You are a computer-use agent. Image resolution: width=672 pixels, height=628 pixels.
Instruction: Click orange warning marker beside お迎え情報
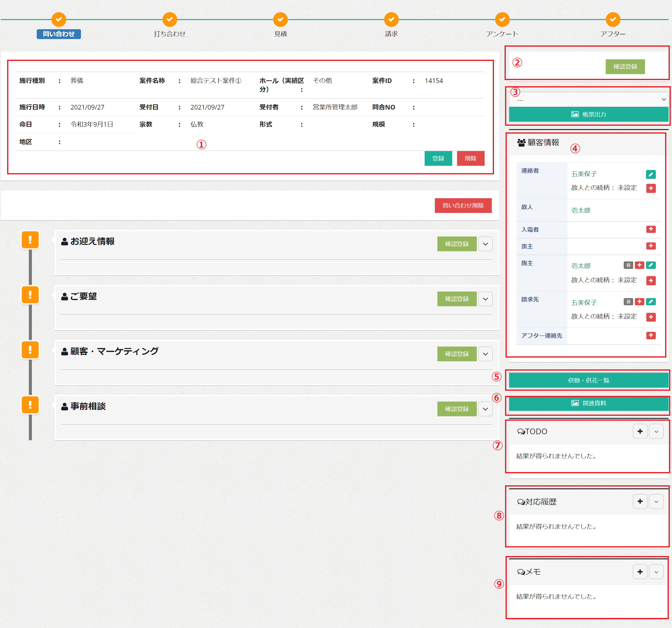click(x=30, y=240)
